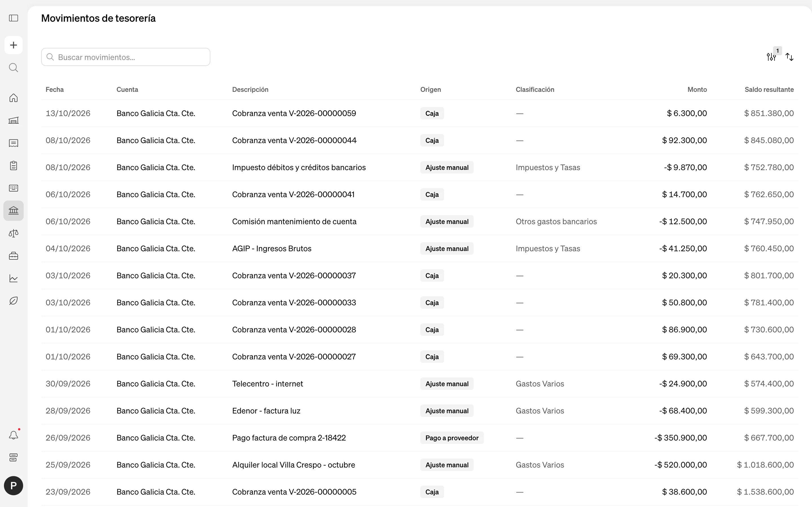The height and width of the screenshot is (507, 812).
Task: Click the plus create button
Action: coord(14,45)
